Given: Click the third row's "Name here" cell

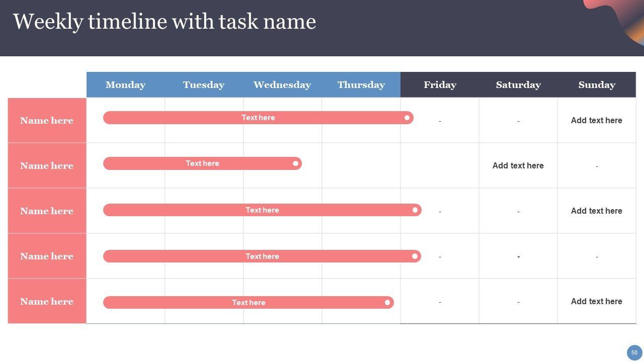Looking at the screenshot, I should click(x=47, y=211).
